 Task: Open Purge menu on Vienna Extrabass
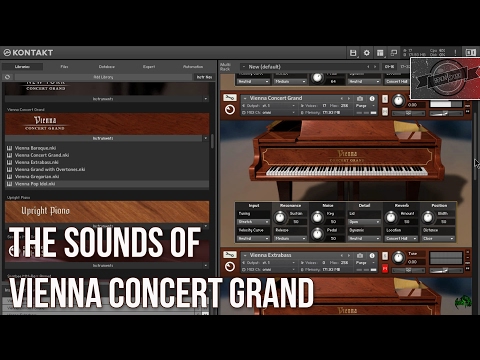(x=365, y=263)
